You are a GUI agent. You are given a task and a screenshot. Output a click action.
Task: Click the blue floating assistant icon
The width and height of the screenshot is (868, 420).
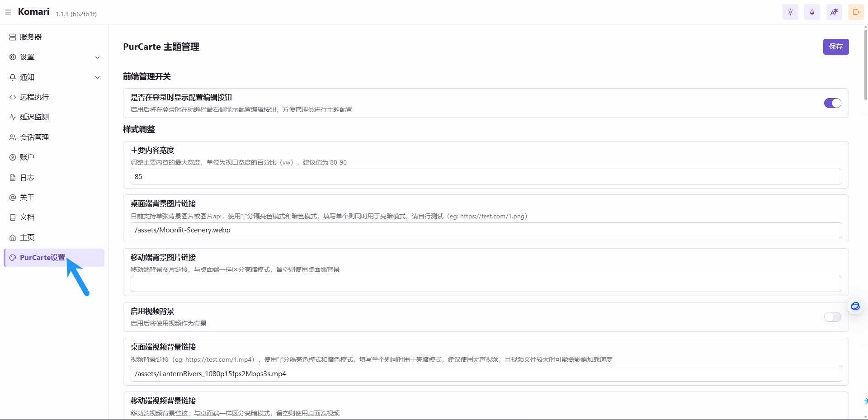[x=855, y=307]
